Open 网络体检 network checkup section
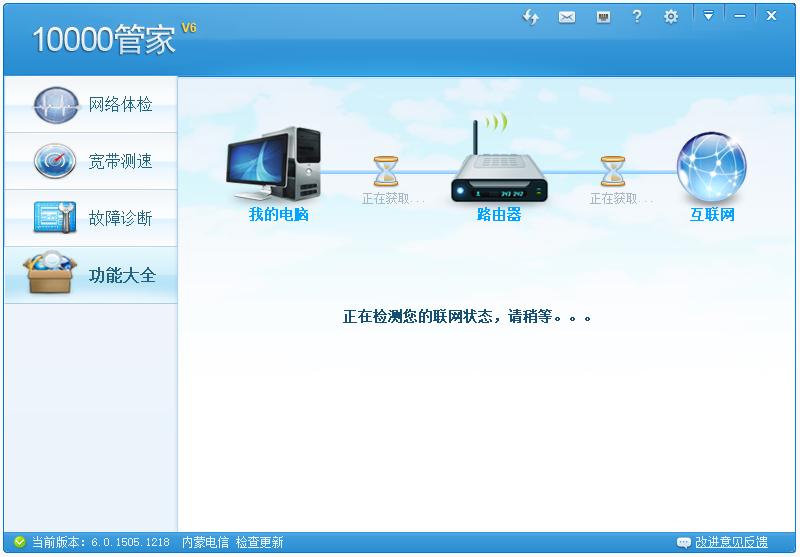 point(91,105)
